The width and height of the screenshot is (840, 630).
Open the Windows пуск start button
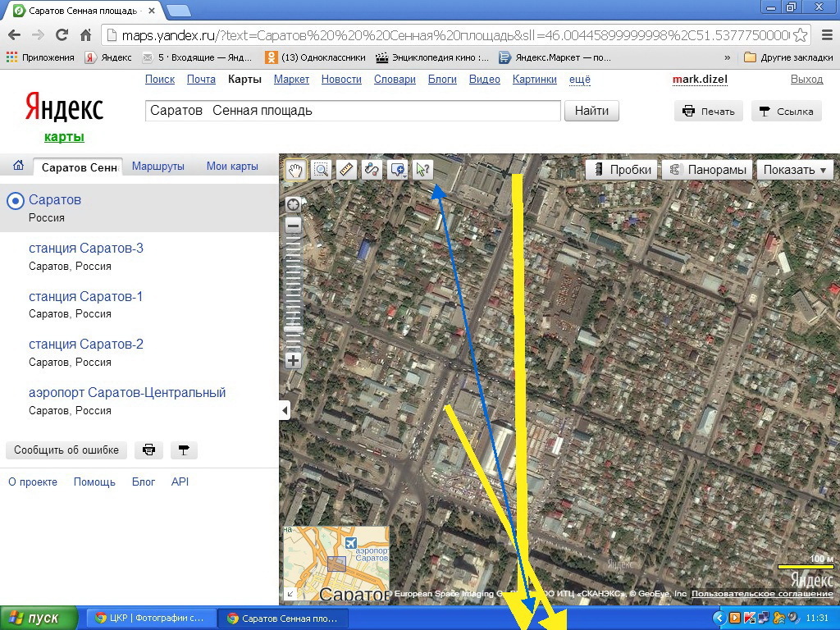(39, 619)
